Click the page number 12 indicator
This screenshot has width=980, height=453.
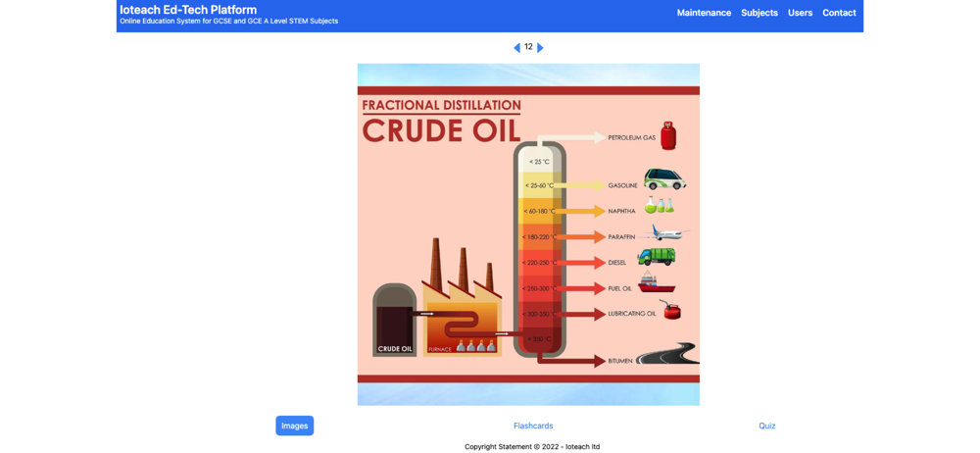pos(529,47)
